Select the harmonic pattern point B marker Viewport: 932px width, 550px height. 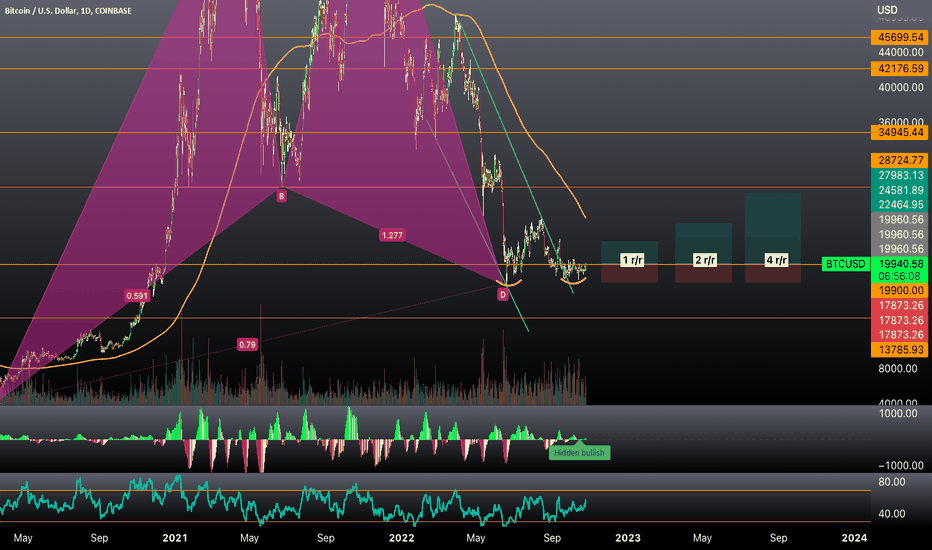click(x=282, y=196)
